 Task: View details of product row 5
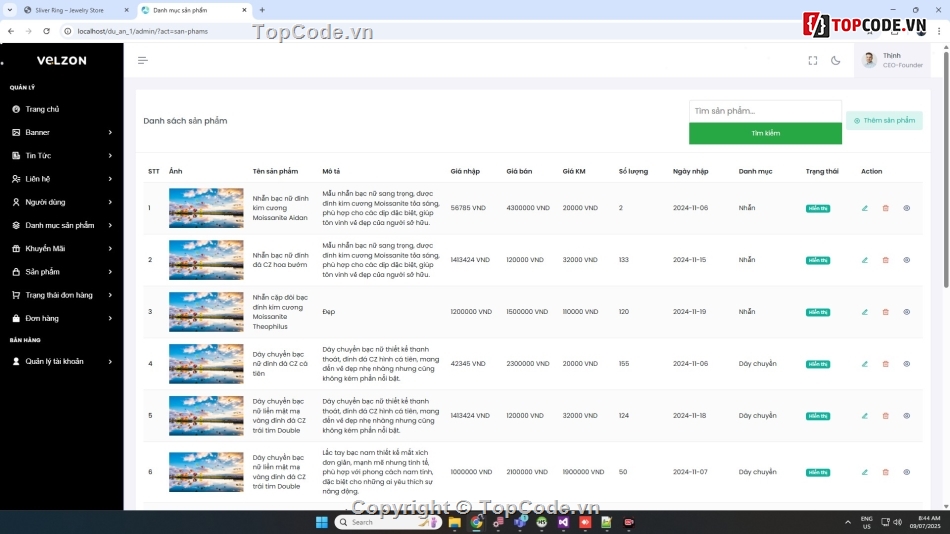point(906,416)
